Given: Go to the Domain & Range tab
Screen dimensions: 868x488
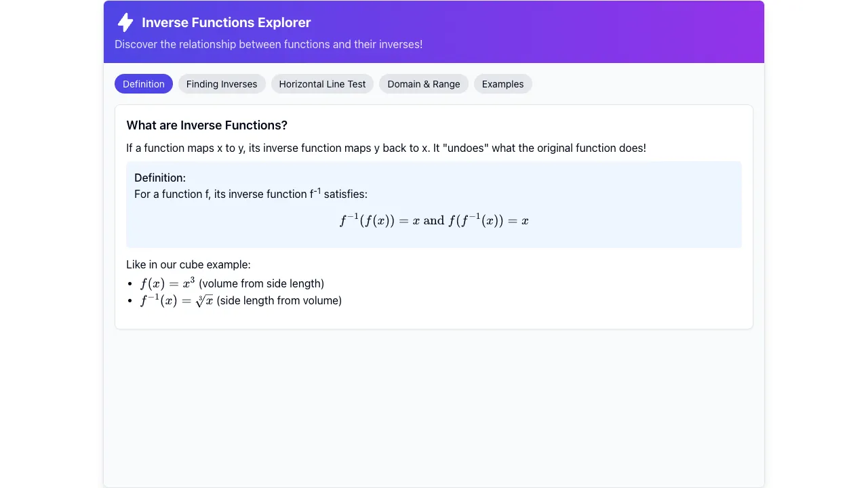Looking at the screenshot, I should click(x=424, y=84).
